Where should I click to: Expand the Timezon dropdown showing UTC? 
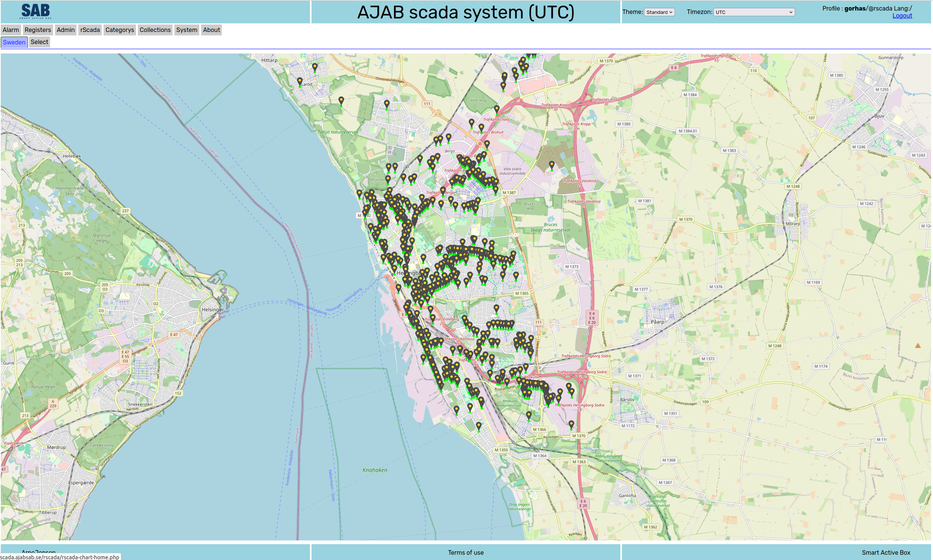(x=754, y=12)
